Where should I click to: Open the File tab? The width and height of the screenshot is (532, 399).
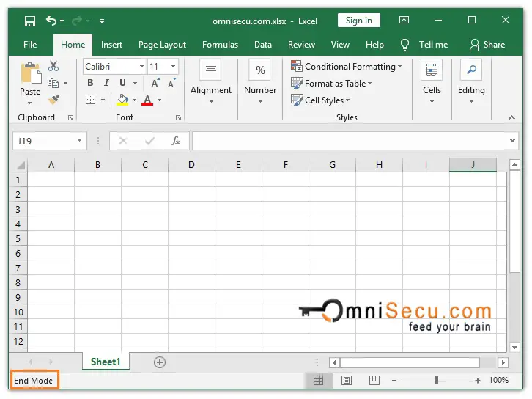click(x=30, y=45)
